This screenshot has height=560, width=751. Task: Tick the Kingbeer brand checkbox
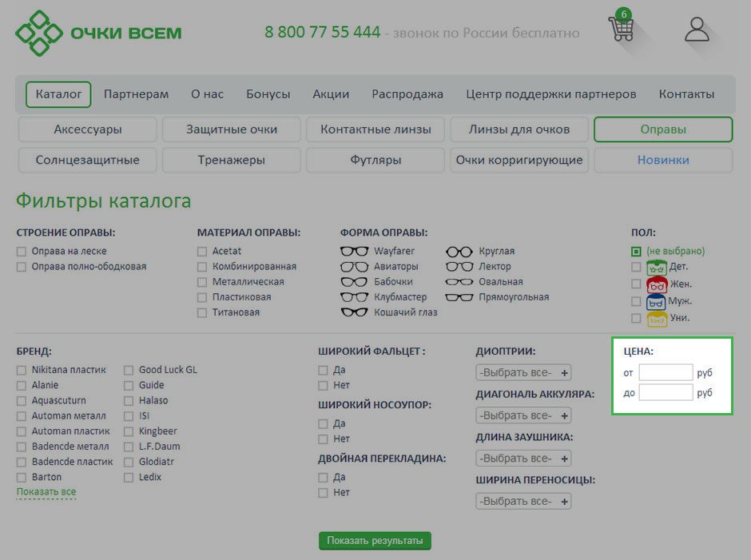pyautogui.click(x=129, y=431)
